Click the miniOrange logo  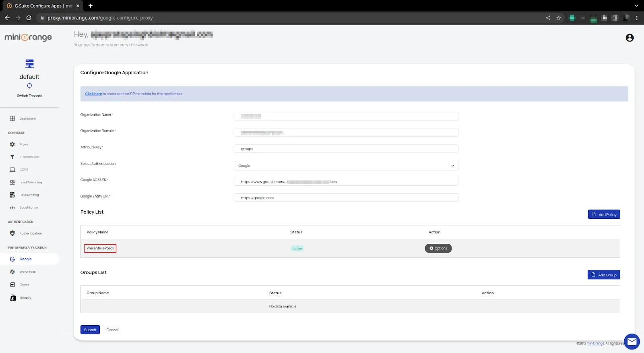click(x=28, y=37)
